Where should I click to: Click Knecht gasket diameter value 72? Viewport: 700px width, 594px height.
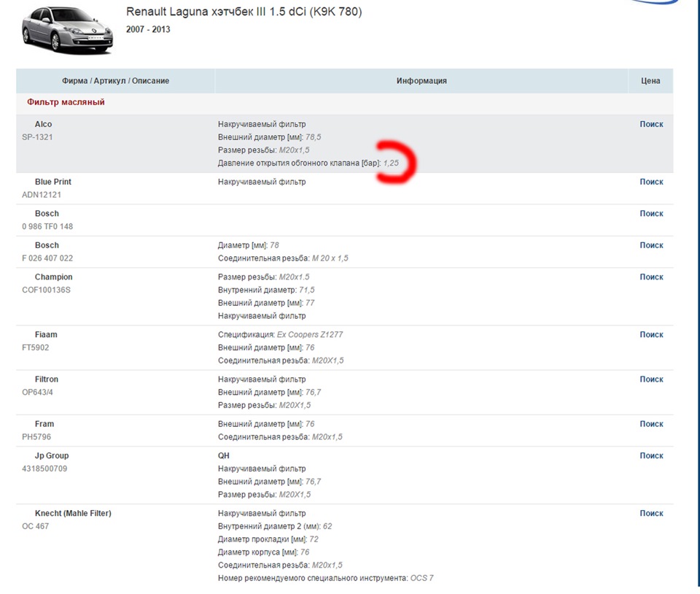pyautogui.click(x=314, y=539)
